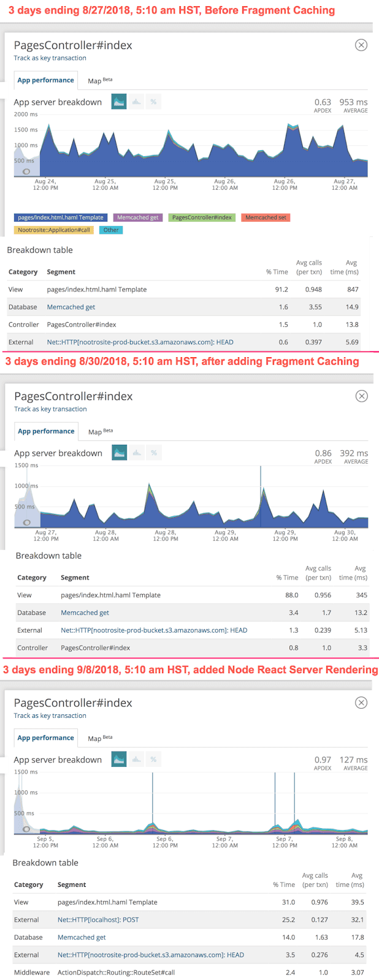Screen dimensions: 379x980
Task: Toggle the cyan 'Other' legend item
Action: (111, 230)
